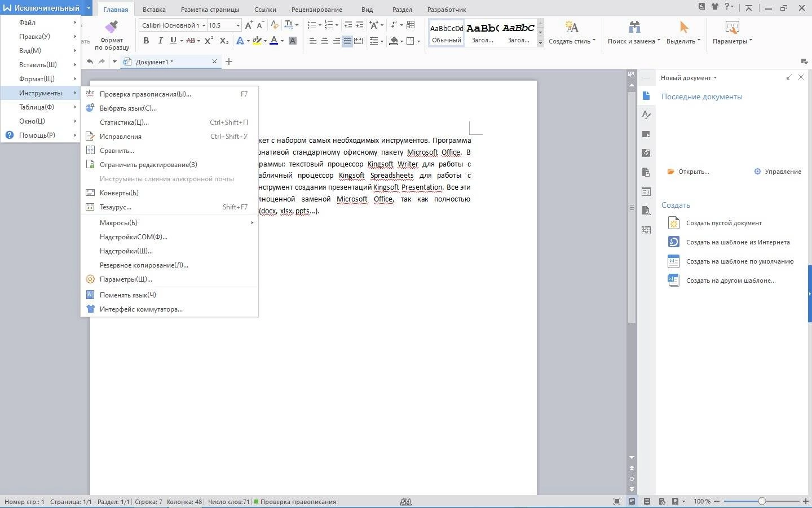This screenshot has height=508, width=812.
Task: Open the Таблица(Ф) menu item
Action: tap(41, 107)
